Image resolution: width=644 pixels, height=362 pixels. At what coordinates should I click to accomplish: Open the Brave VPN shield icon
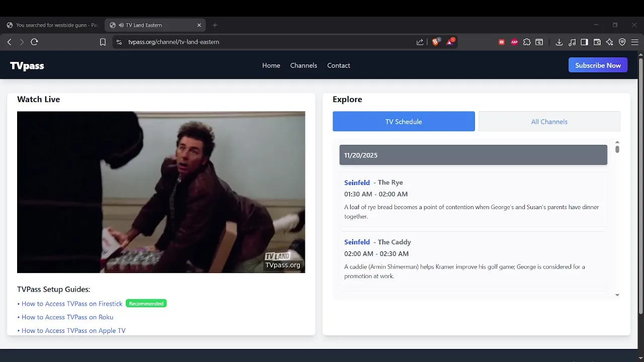coord(622,42)
